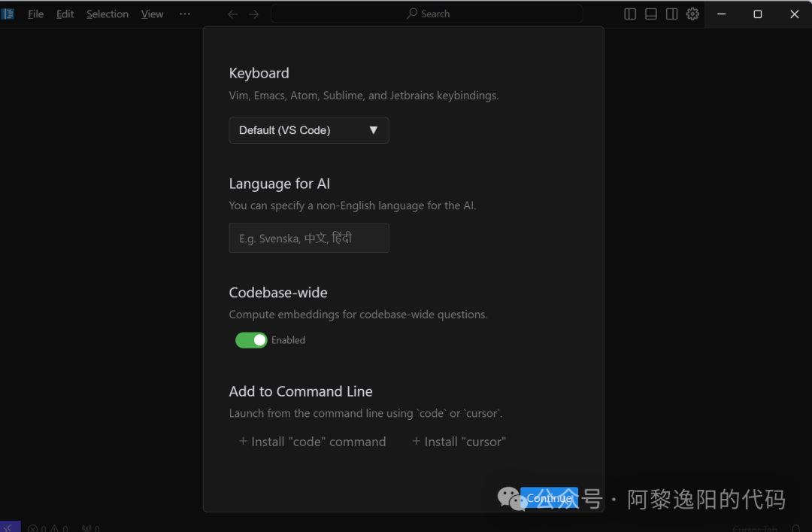The image size is (812, 532).
Task: Toggle the bottom panel layout icon
Action: tap(651, 14)
